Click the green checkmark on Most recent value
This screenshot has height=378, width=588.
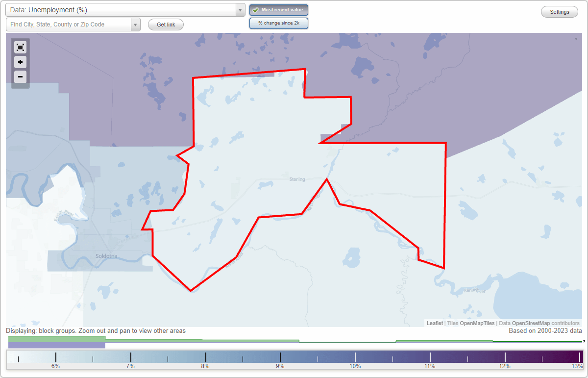255,10
